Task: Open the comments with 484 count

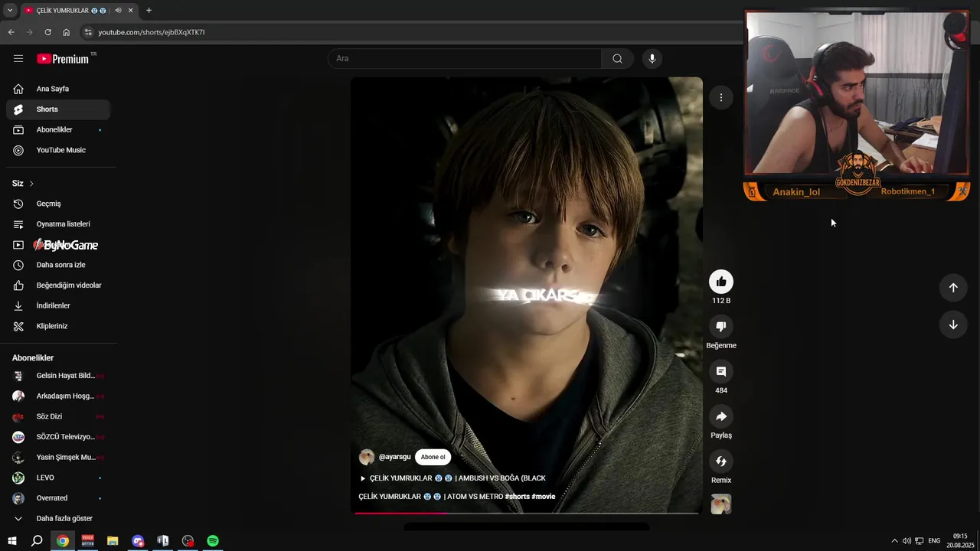Action: pos(721,371)
